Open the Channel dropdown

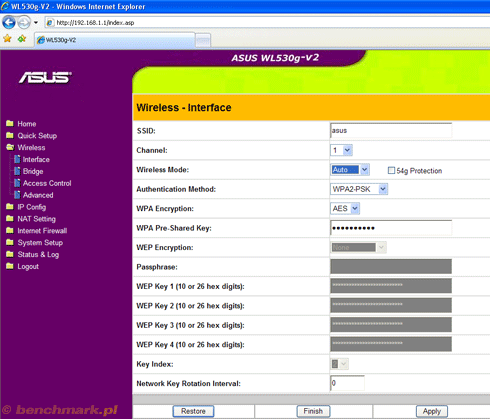click(x=341, y=150)
